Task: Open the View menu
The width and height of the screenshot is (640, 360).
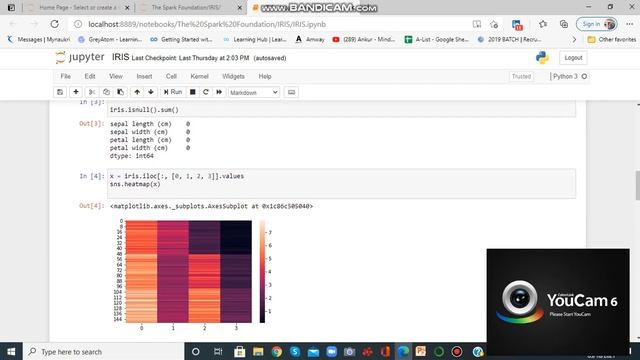Action: pyautogui.click(x=116, y=76)
